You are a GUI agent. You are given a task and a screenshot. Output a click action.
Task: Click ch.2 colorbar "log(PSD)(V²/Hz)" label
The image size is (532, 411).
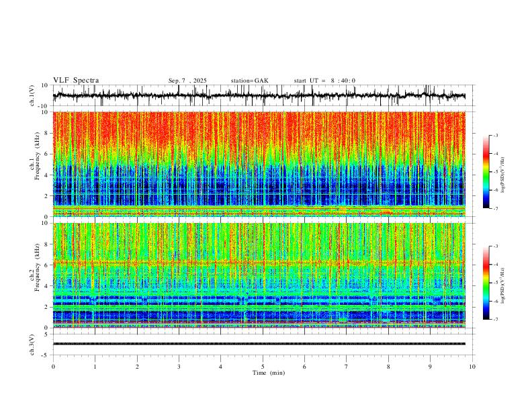point(503,285)
